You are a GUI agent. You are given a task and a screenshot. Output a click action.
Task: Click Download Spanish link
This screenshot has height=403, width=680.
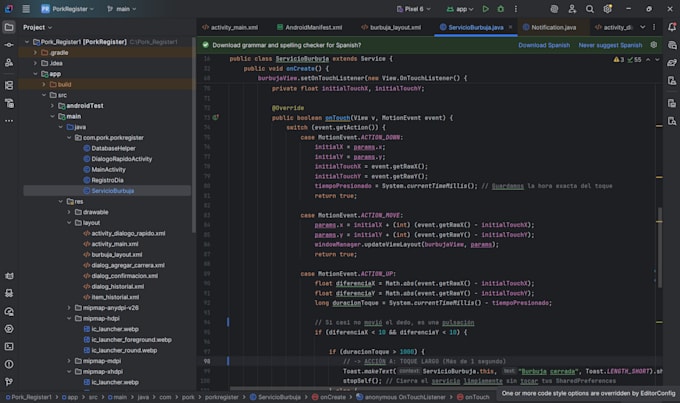(544, 45)
